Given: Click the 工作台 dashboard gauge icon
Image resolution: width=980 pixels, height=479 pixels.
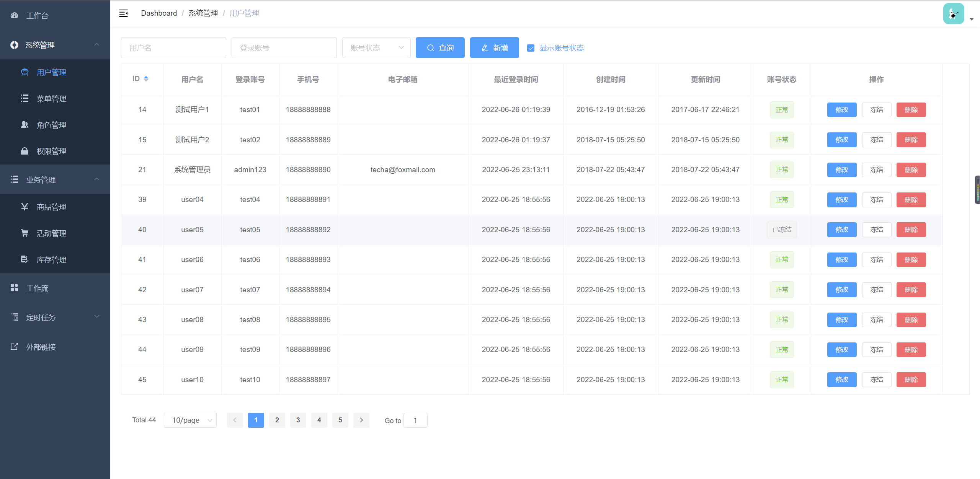Looking at the screenshot, I should click(x=15, y=16).
